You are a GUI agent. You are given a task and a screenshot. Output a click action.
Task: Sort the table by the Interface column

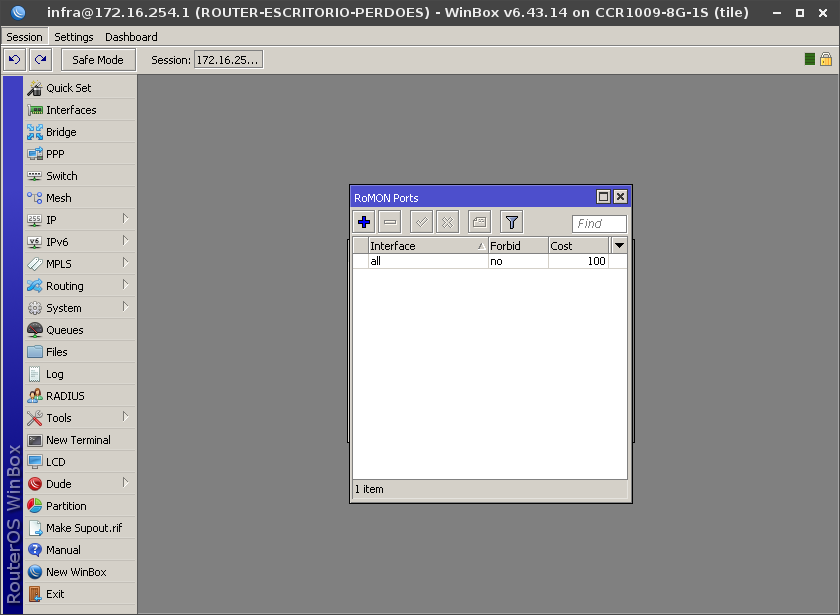[428, 245]
